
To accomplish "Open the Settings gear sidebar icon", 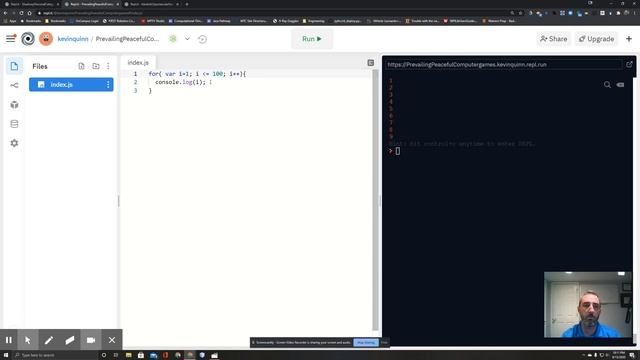I will 14,143.
